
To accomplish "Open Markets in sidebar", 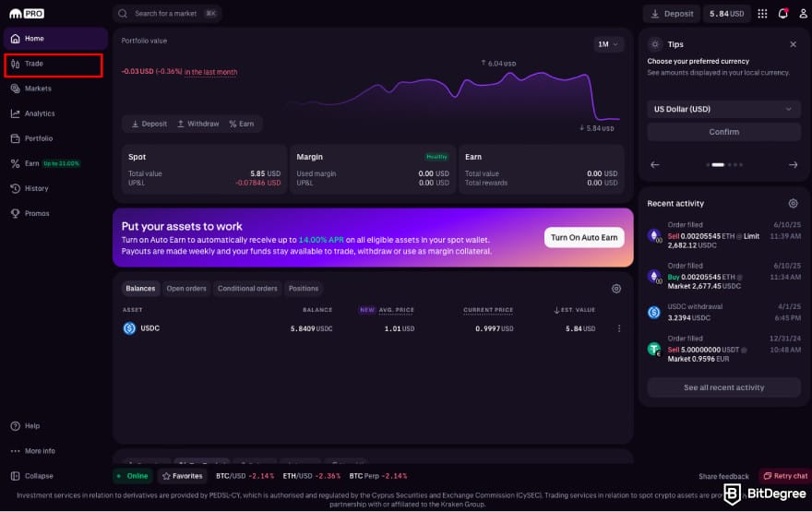I will tap(55, 89).
